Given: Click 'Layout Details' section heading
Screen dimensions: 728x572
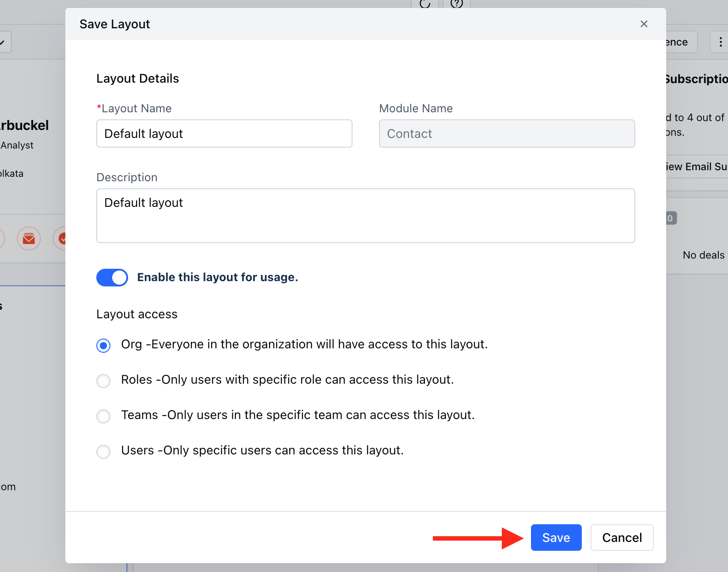Looking at the screenshot, I should click(138, 78).
